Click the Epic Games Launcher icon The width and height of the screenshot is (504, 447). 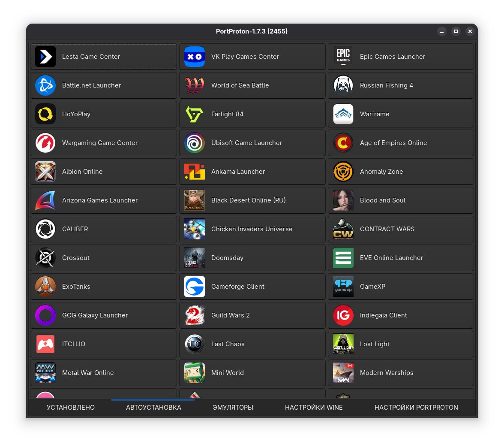click(343, 57)
